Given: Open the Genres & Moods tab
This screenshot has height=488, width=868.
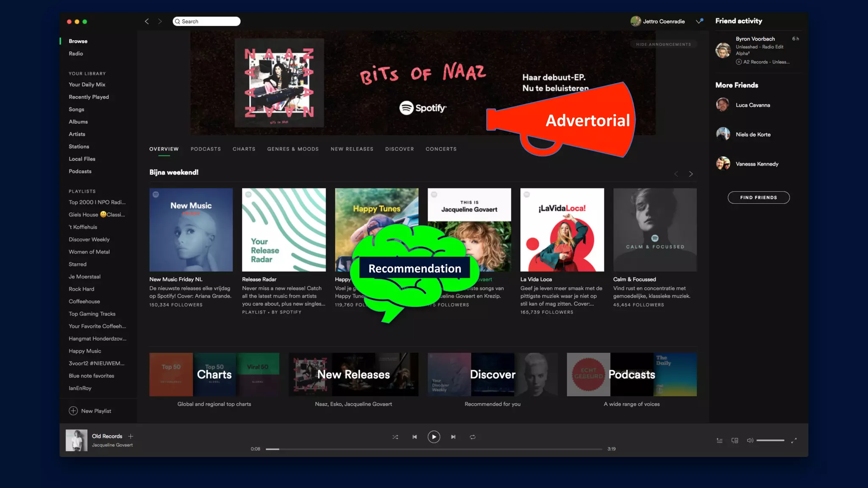Looking at the screenshot, I should click(x=293, y=149).
